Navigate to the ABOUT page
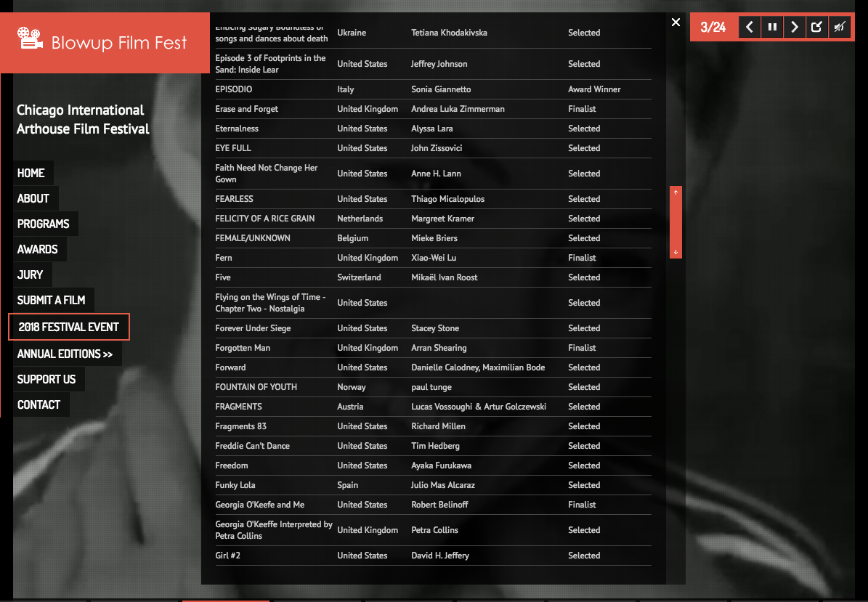The height and width of the screenshot is (602, 868). 33,198
